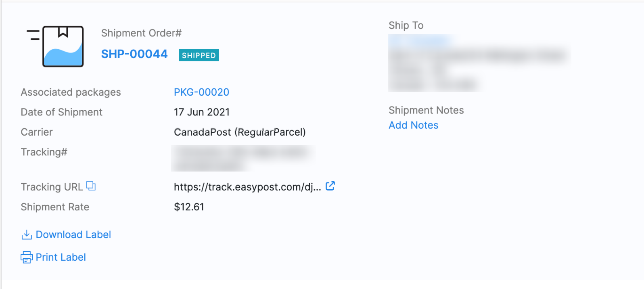The width and height of the screenshot is (644, 289).
Task: Open tracking URL via external link icon
Action: (x=330, y=186)
